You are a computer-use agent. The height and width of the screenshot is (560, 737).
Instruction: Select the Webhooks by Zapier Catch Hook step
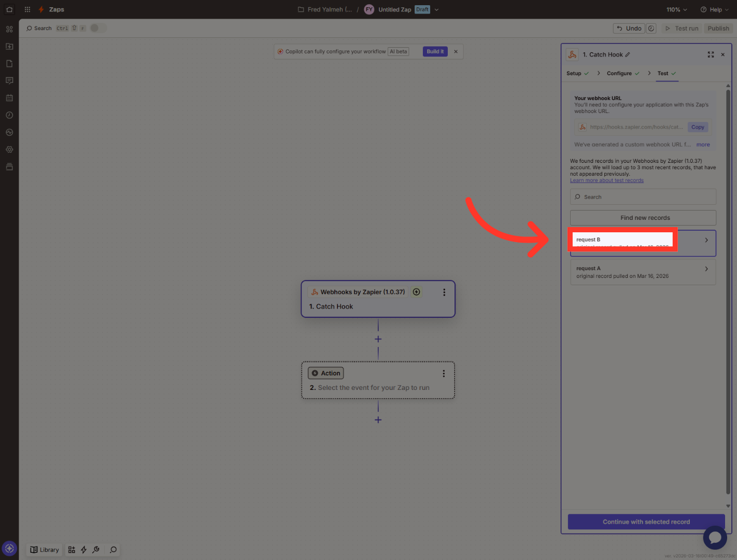pyautogui.click(x=378, y=299)
